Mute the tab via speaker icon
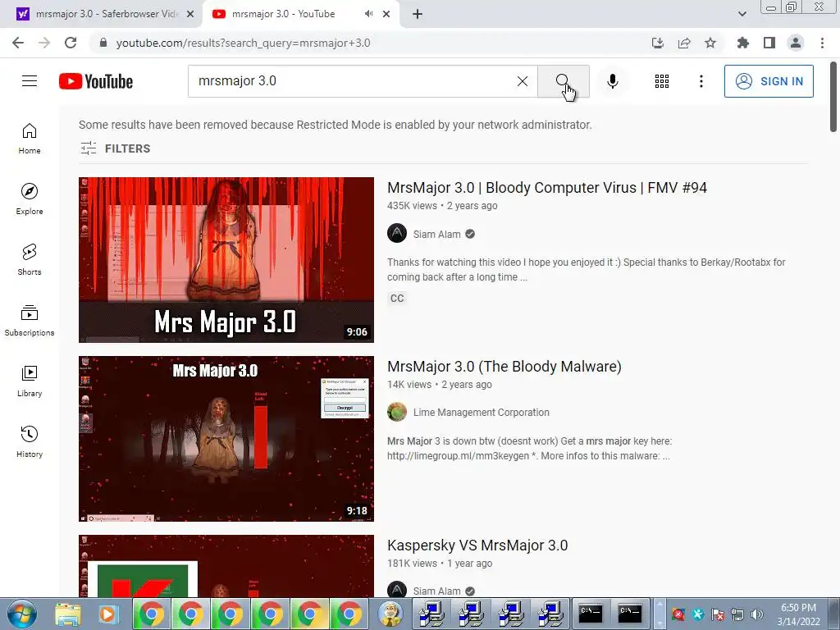 (368, 14)
